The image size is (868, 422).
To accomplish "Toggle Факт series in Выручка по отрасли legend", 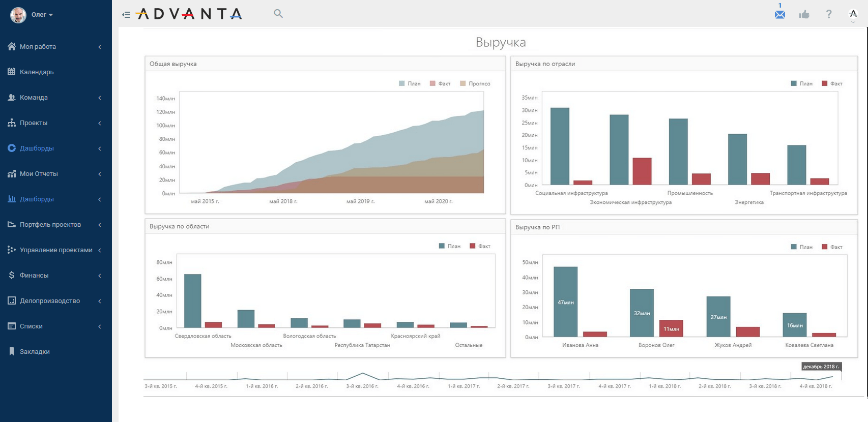I will pos(832,83).
